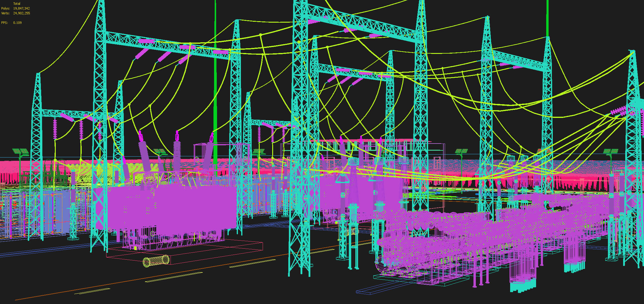644x304 pixels.
Task: Click the polygon count '19,847,342'
Action: [21, 8]
